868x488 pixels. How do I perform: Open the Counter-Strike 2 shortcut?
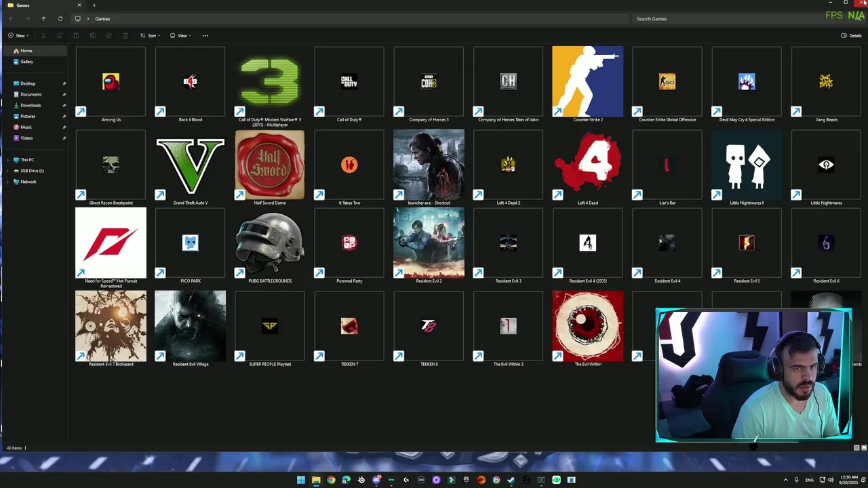tap(587, 85)
